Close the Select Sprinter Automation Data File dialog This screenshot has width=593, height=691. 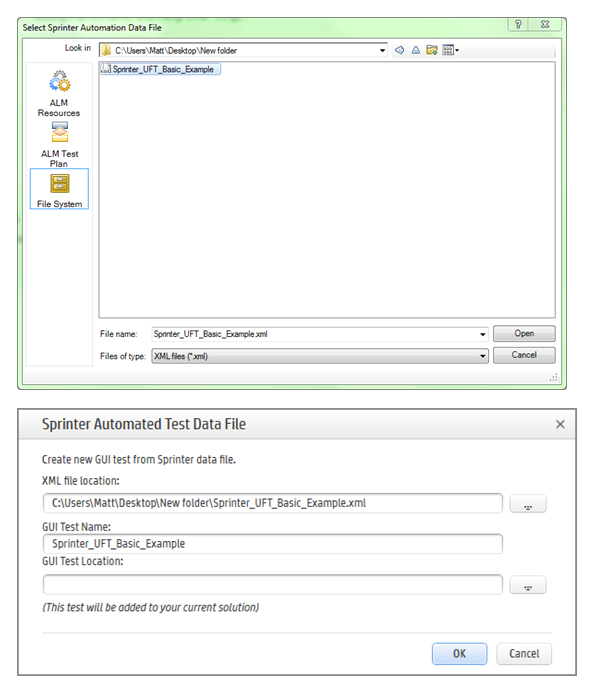545,24
